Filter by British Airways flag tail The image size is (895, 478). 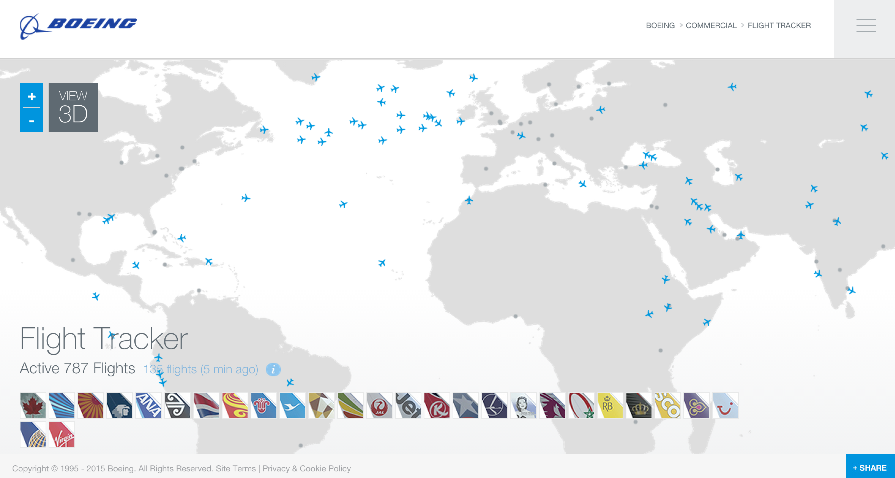click(206, 405)
